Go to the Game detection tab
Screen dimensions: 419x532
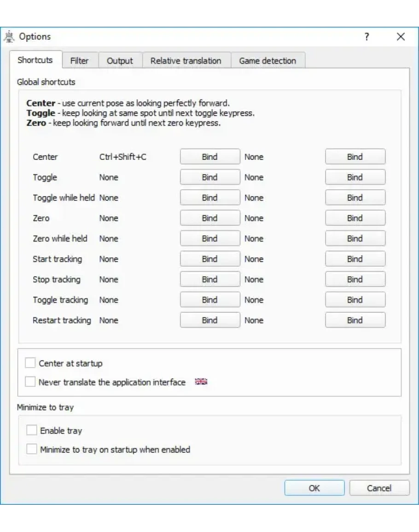pos(268,61)
